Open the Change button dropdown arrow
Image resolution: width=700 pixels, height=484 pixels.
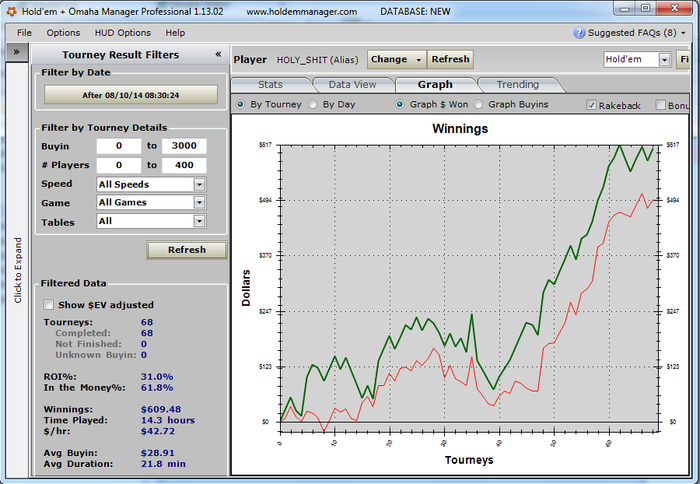click(x=419, y=60)
